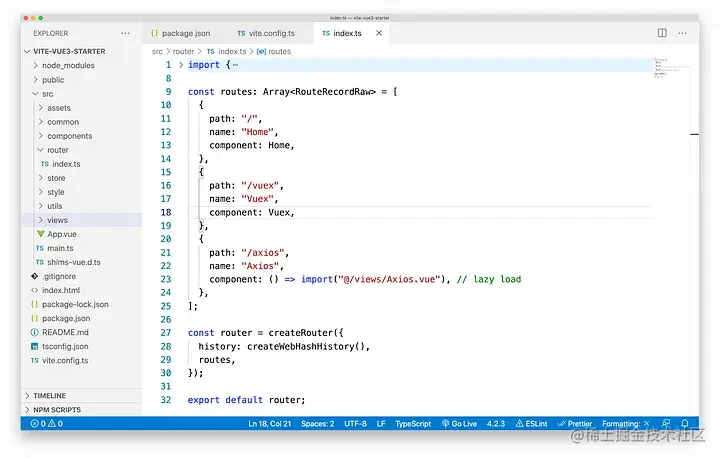Click TypeScript version 4.2.3
This screenshot has height=458, width=720.
[495, 424]
